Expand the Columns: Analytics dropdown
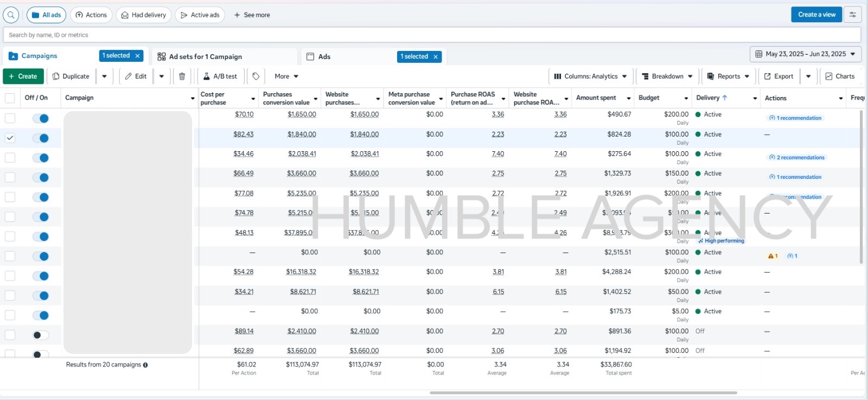This screenshot has height=400, width=868. click(x=590, y=76)
